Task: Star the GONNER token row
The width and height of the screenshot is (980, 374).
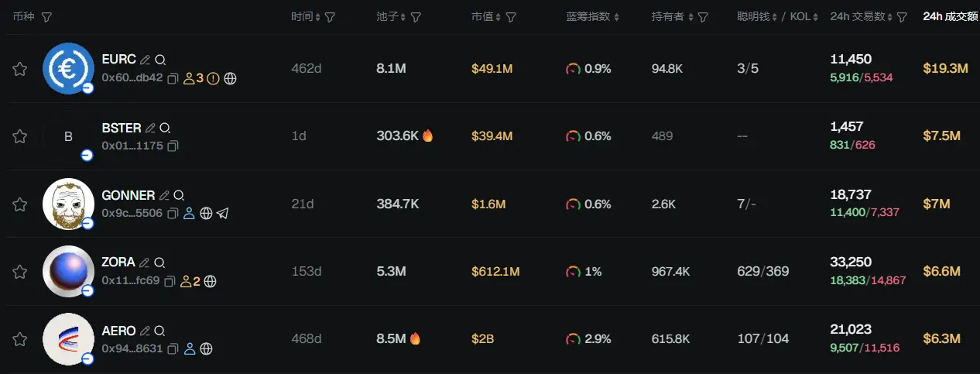Action: point(20,204)
